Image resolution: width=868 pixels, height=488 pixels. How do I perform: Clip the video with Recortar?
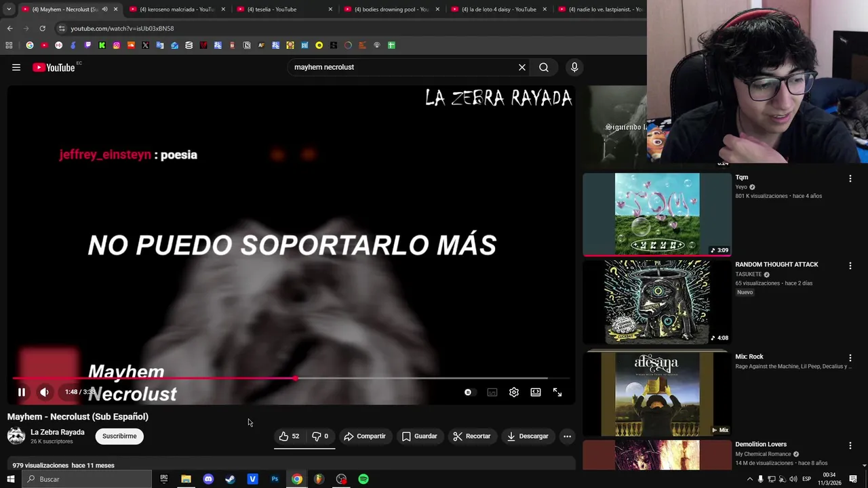click(471, 436)
